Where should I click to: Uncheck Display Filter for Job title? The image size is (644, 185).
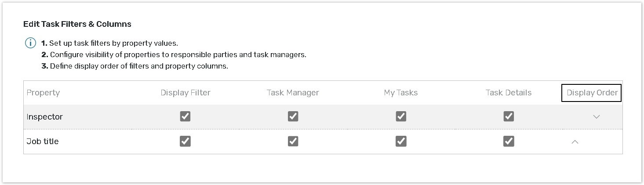click(185, 141)
